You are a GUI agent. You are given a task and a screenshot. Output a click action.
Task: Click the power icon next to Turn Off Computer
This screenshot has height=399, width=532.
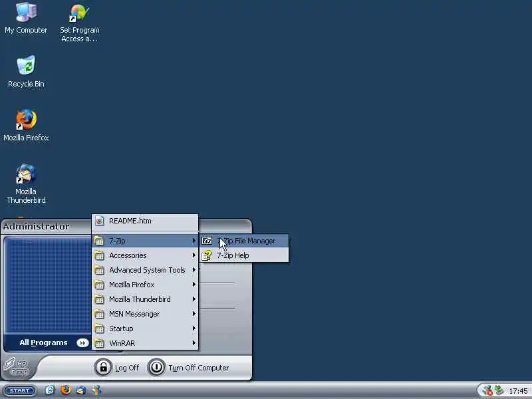click(156, 367)
